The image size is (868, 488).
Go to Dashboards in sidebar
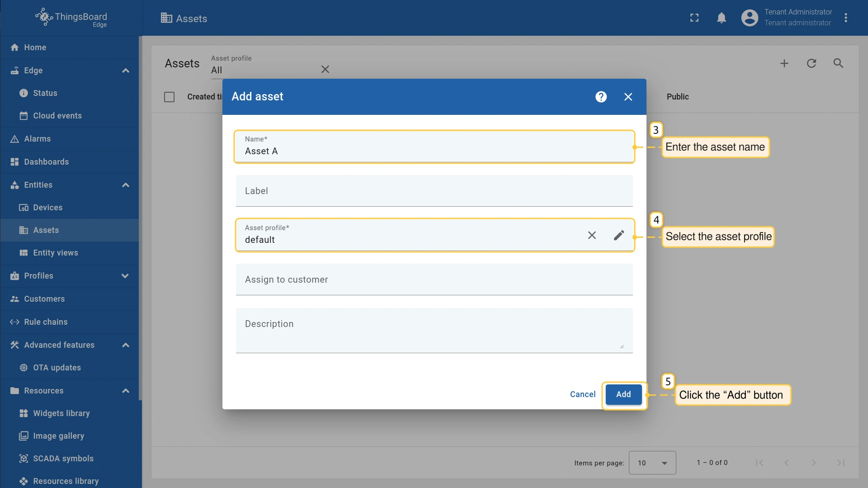[x=46, y=162]
